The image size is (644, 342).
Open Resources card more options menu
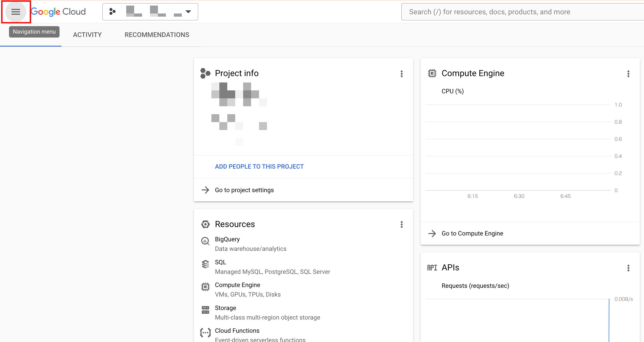click(x=401, y=224)
